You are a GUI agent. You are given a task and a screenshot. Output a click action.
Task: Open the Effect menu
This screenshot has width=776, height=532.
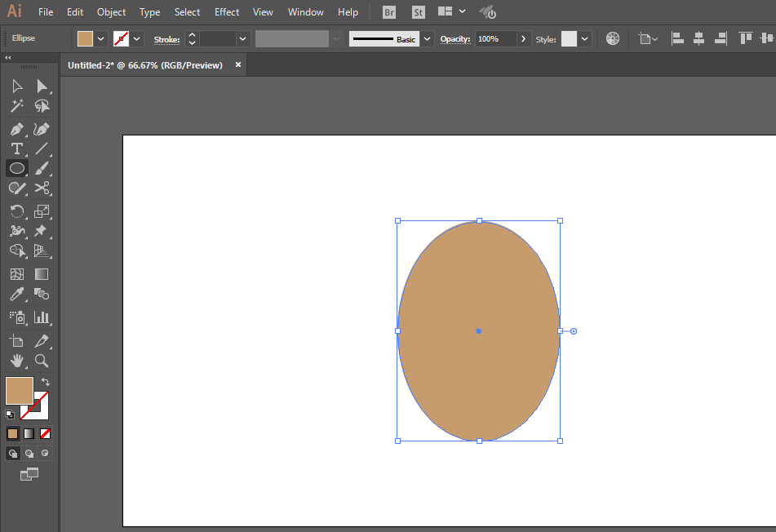[227, 12]
